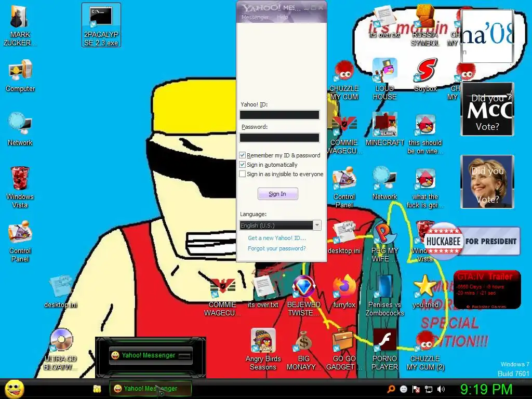The image size is (532, 399).
Task: Open the folder icon in taskbar
Action: pos(97,389)
